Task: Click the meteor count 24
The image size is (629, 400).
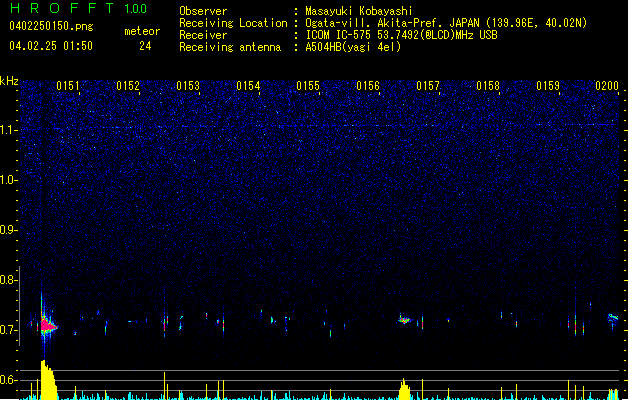Action: coord(145,46)
